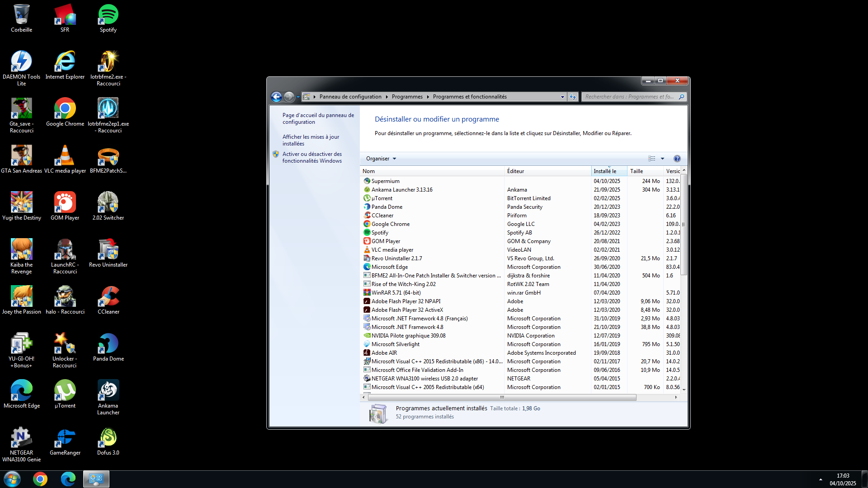The image size is (868, 488).
Task: Click the horizontal scrollbar of program list
Action: pyautogui.click(x=502, y=397)
